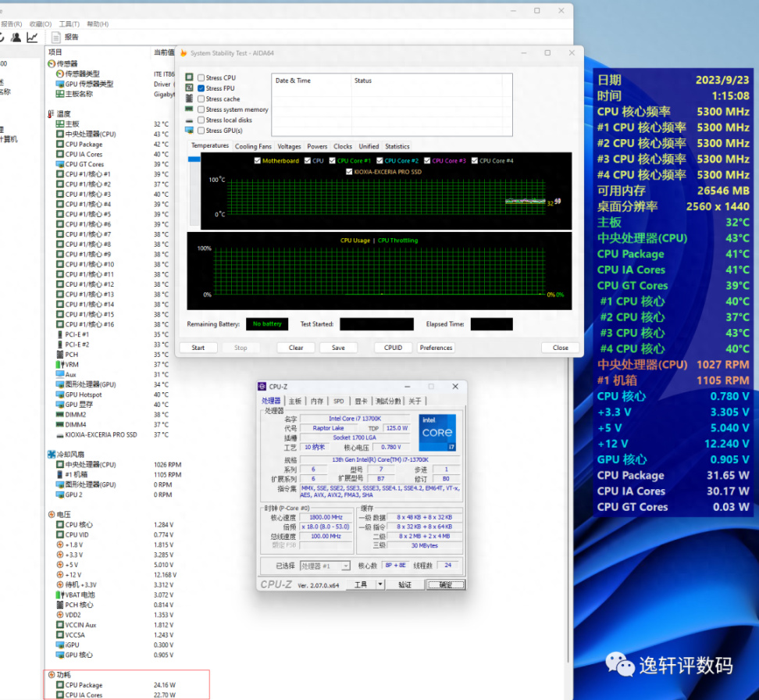Uncheck the Stress FPU checkbox
This screenshot has height=700, width=759.
tap(201, 88)
